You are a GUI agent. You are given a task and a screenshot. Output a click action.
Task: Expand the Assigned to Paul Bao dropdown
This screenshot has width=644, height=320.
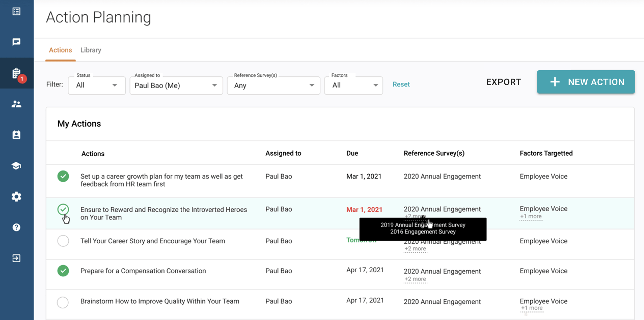[x=176, y=85]
